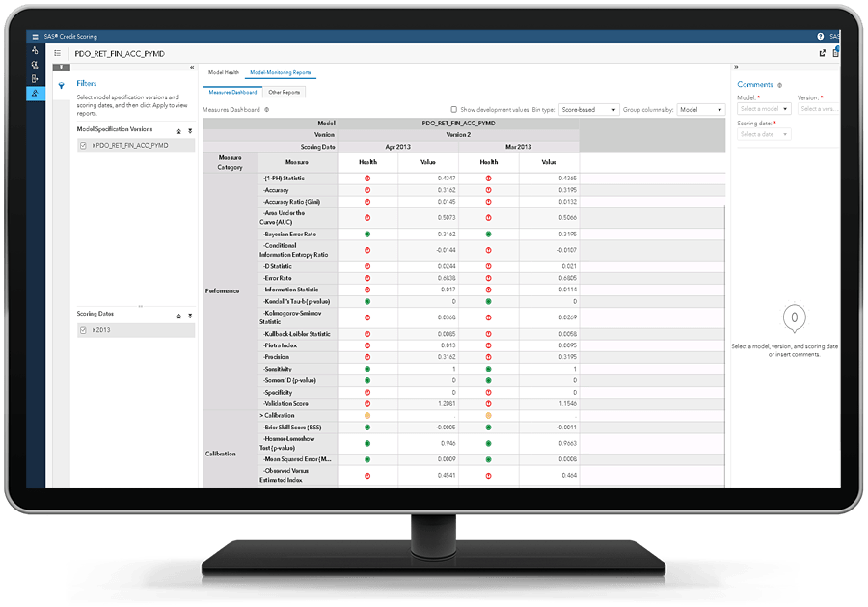Screen dimensions: 868x607
Task: Open the Group columns by dropdown
Action: coord(700,110)
